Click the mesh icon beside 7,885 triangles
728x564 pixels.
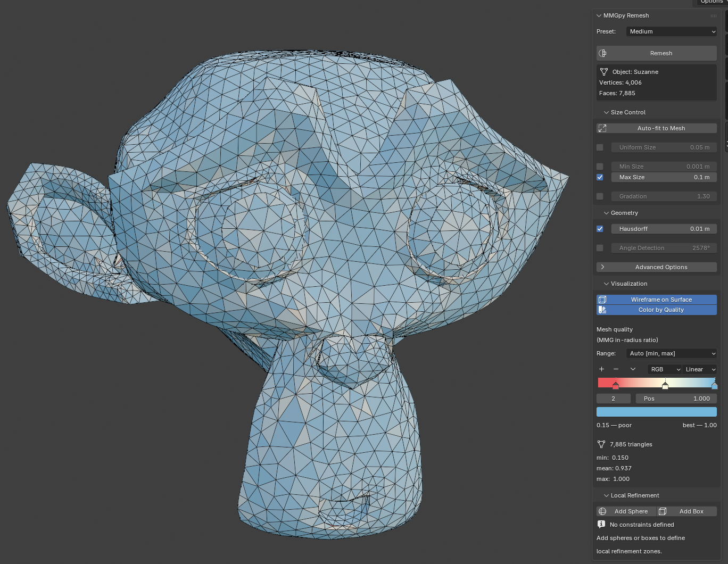click(x=601, y=444)
